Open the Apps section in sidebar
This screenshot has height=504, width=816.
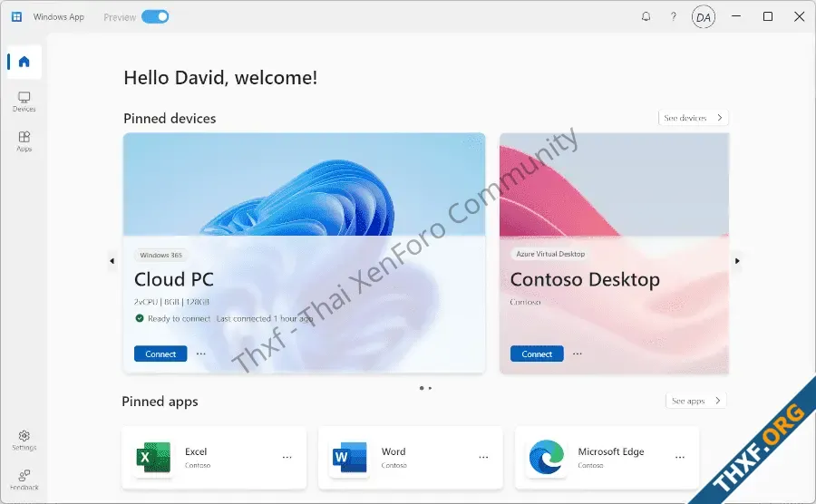(24, 141)
